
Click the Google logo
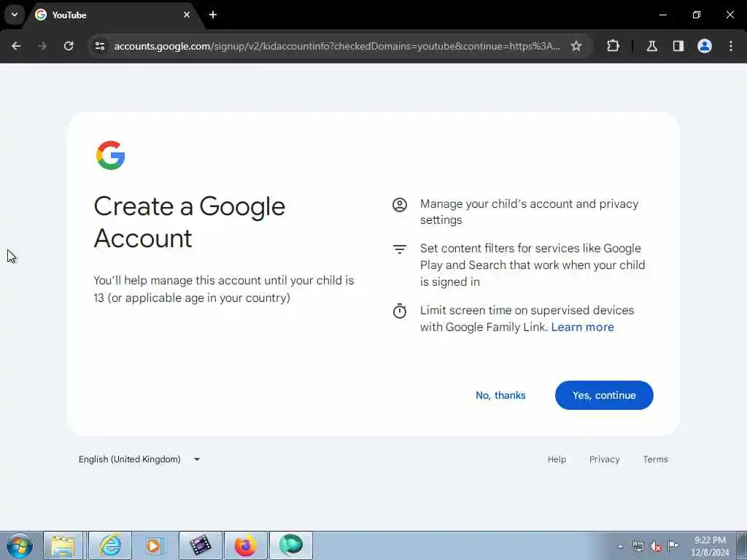(111, 155)
